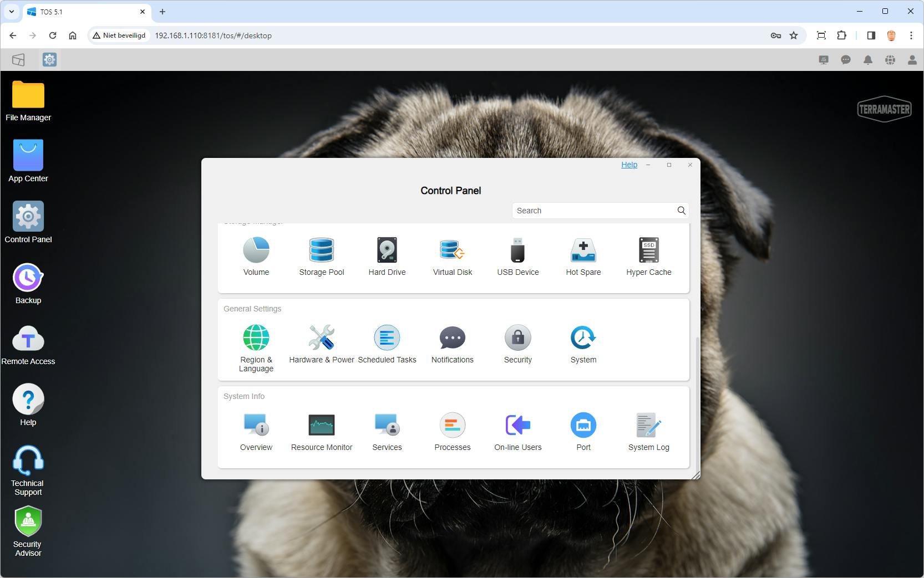This screenshot has height=578, width=924.
Task: Expand the browser tab search dropdown
Action: [12, 12]
